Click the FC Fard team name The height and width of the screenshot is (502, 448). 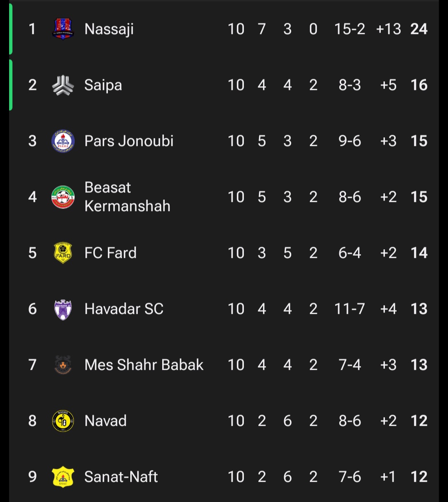tap(110, 253)
